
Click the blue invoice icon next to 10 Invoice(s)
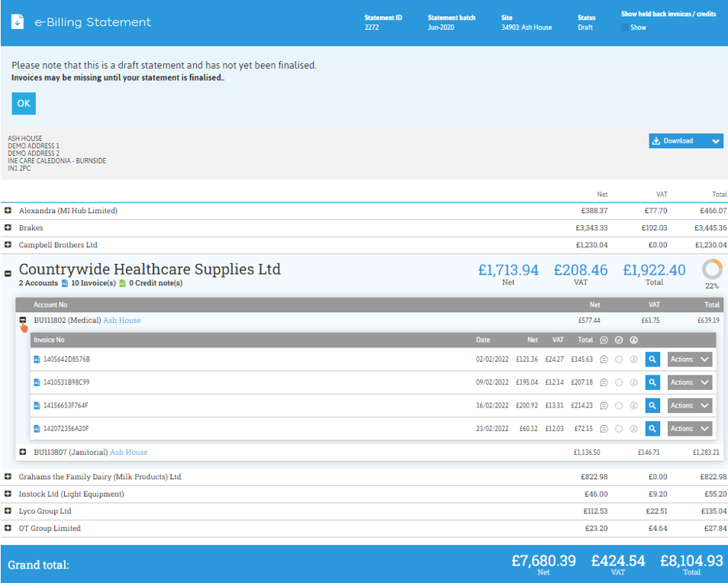[x=65, y=283]
